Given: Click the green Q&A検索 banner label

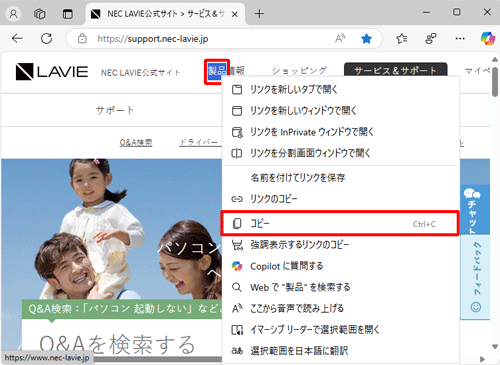Looking at the screenshot, I should click(x=122, y=309).
